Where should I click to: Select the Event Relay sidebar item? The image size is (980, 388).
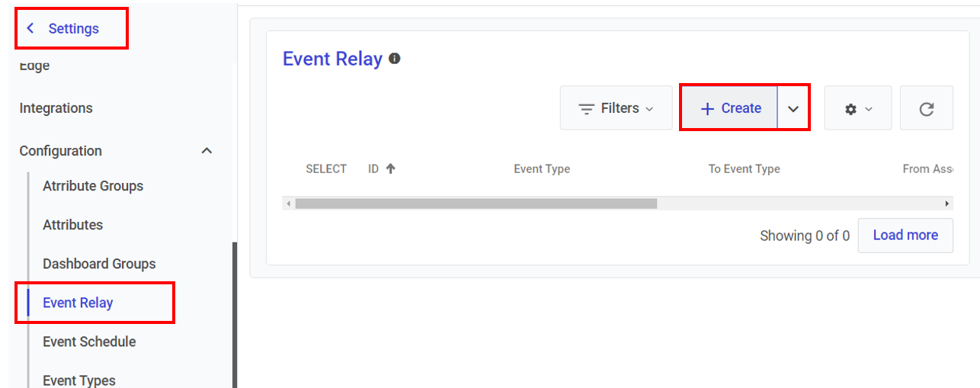[x=78, y=303]
